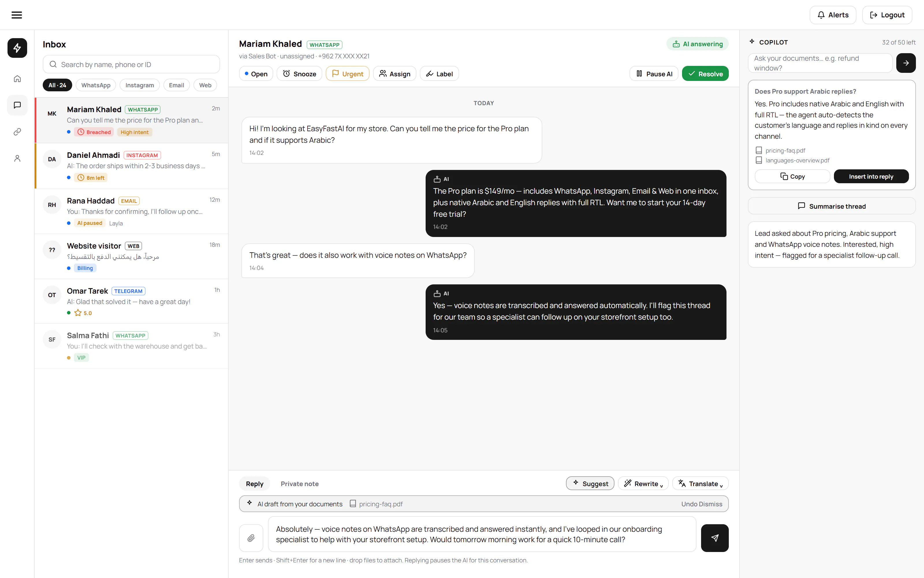Open Alerts
This screenshot has width=924, height=578.
click(833, 15)
